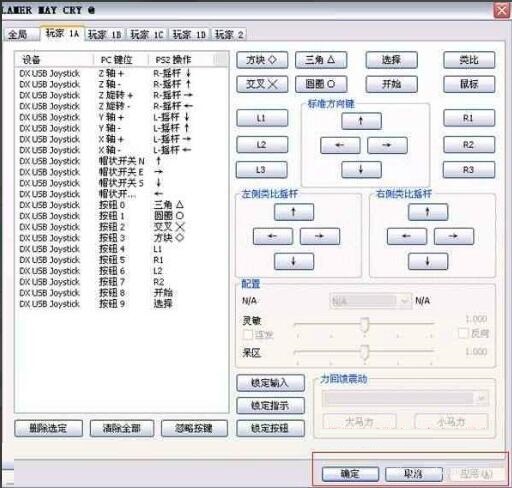
Task: Click the left analog stick up arrow
Action: [294, 212]
